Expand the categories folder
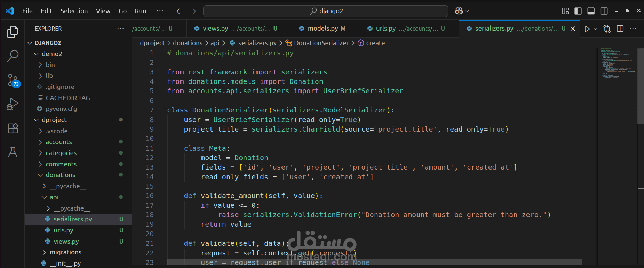This screenshot has width=644, height=268. (x=40, y=153)
